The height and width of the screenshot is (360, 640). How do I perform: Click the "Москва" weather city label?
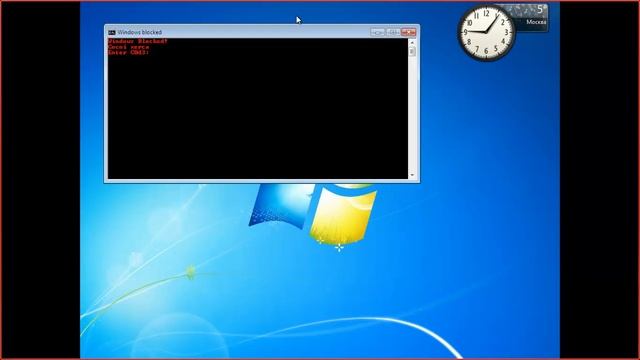536,22
